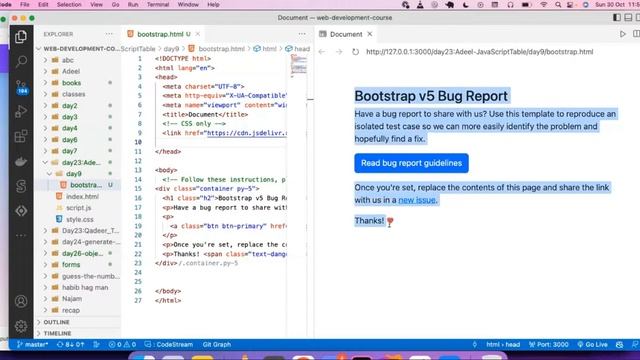Image resolution: width=640 pixels, height=360 pixels.
Task: Open Git Graph from status bar
Action: tap(217, 344)
